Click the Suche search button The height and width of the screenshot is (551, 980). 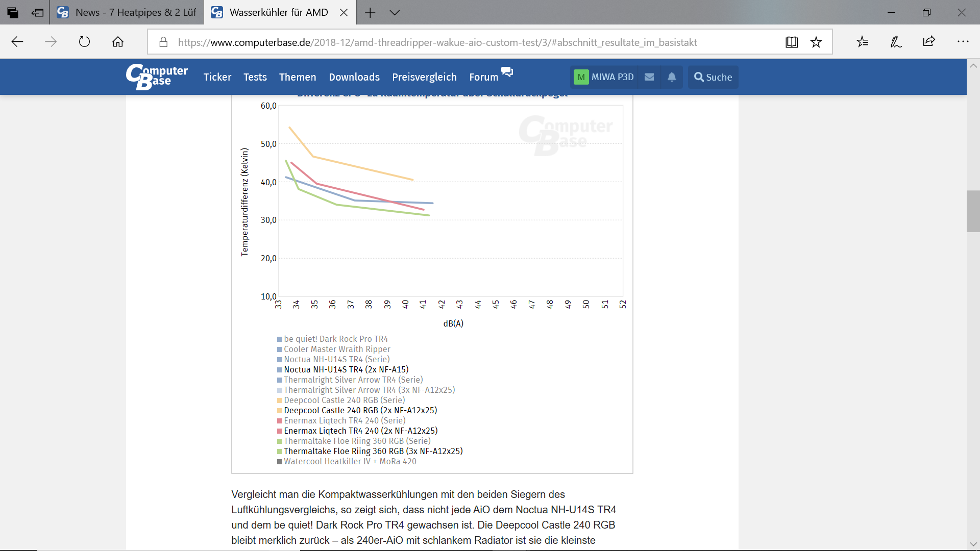(713, 77)
